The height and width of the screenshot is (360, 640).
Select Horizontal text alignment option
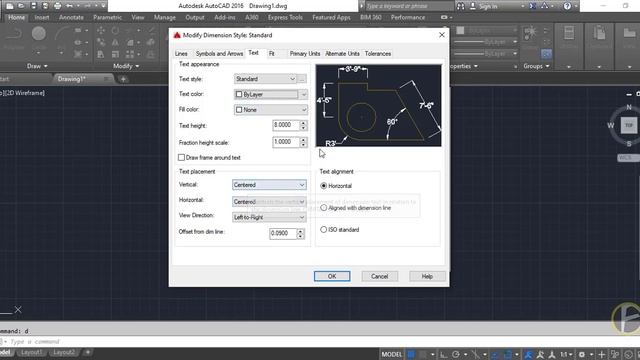324,186
